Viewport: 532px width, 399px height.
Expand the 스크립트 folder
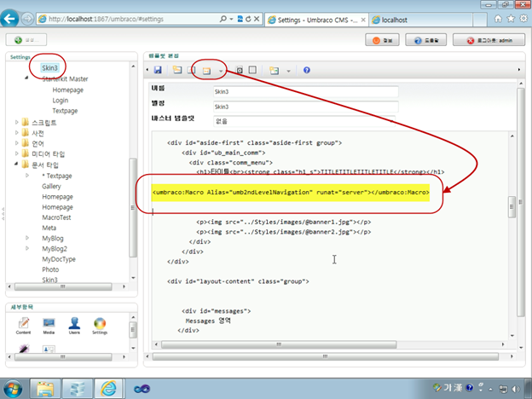[x=17, y=122]
